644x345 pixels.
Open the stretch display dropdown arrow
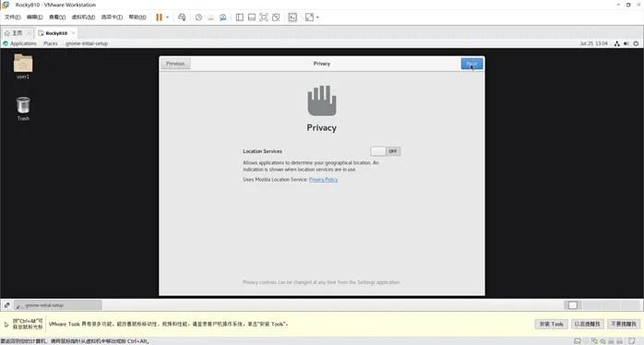[x=317, y=18]
